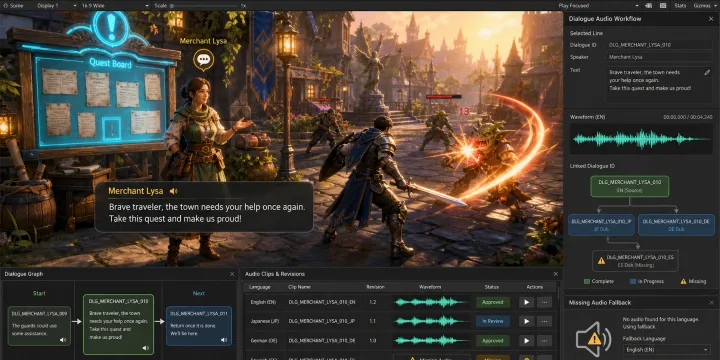The height and width of the screenshot is (360, 720).
Task: Play the Japanese (JP) audio clip
Action: coord(526,321)
